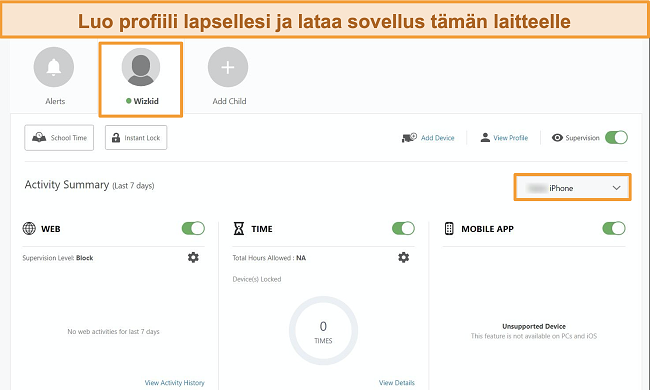
Task: Click the 'Supervision Level: Block' text
Action: 58,258
